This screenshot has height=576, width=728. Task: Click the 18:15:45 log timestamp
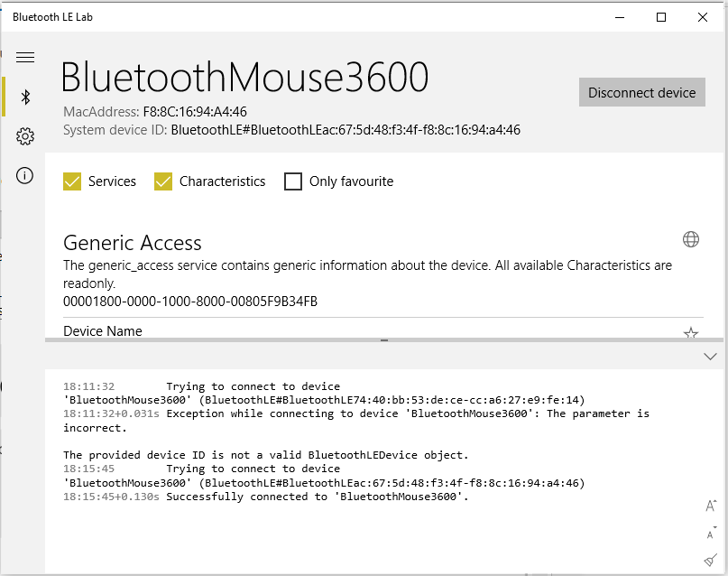(x=88, y=469)
